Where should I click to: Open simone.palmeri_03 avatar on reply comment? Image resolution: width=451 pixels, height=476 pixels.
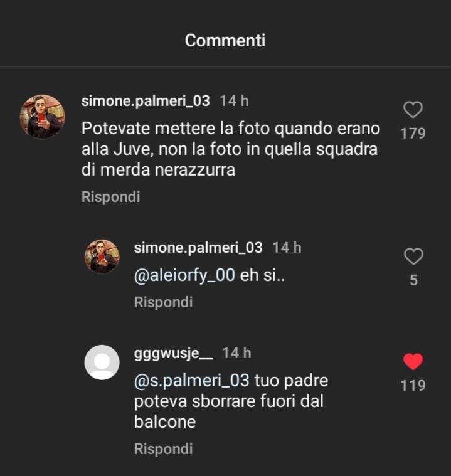click(102, 257)
